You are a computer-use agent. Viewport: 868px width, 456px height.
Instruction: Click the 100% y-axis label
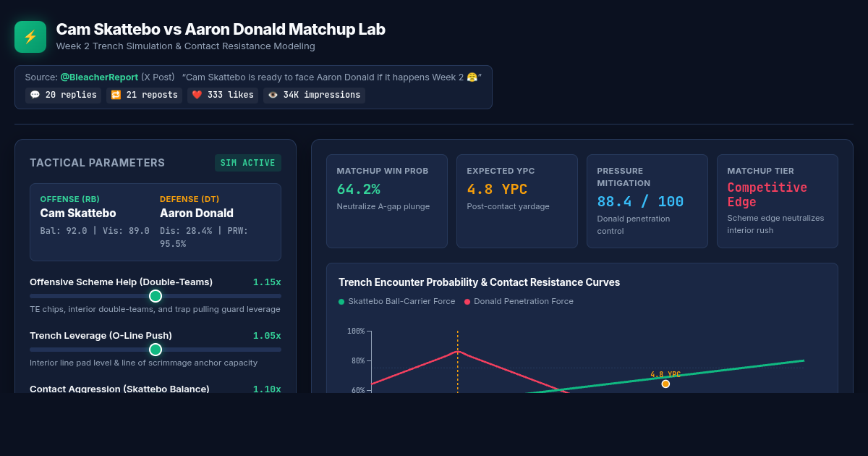[356, 332]
